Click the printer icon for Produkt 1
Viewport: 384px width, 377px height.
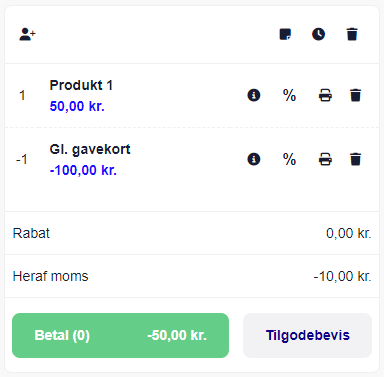tap(325, 95)
